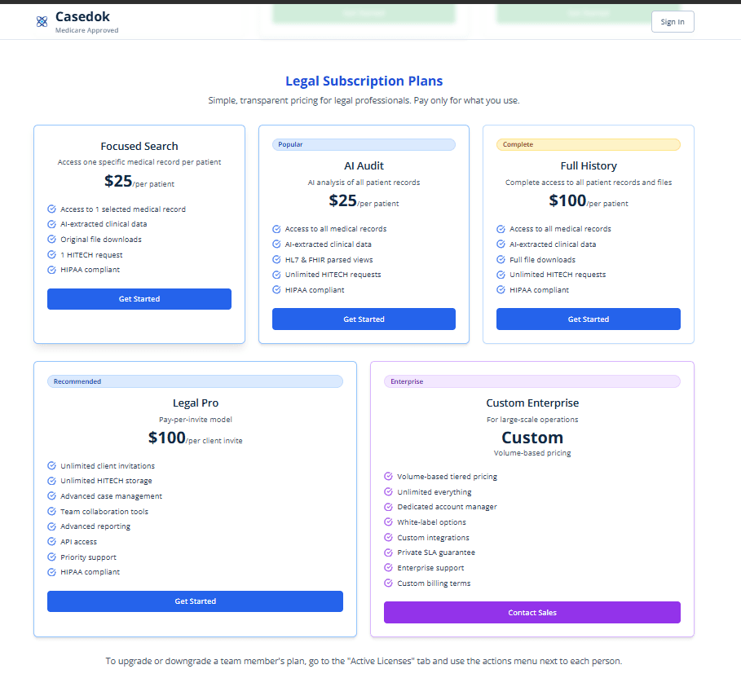Click Get Started for Full History plan

589,319
